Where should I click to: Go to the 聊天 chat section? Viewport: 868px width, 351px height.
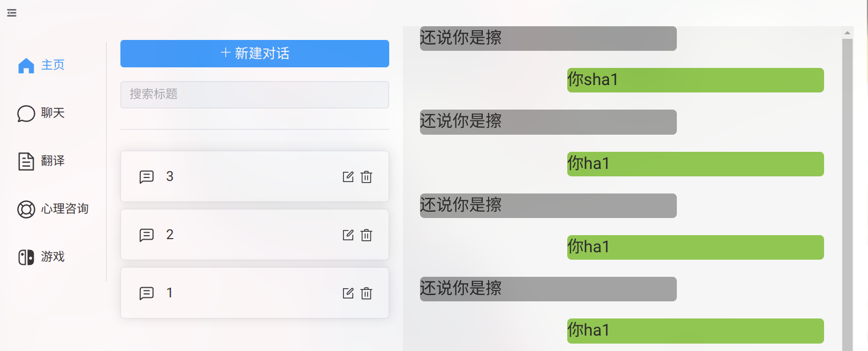tap(53, 113)
